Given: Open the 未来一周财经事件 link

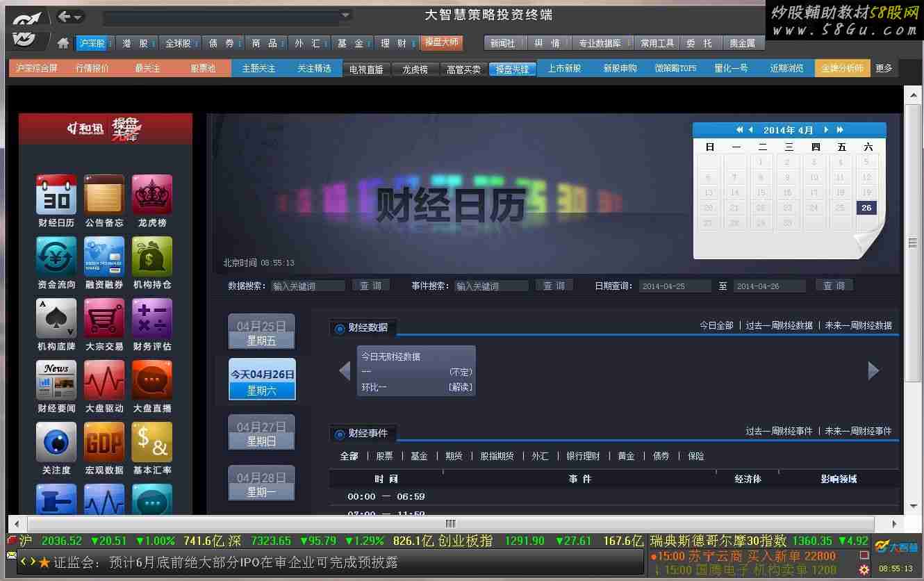Looking at the screenshot, I should pos(858,431).
